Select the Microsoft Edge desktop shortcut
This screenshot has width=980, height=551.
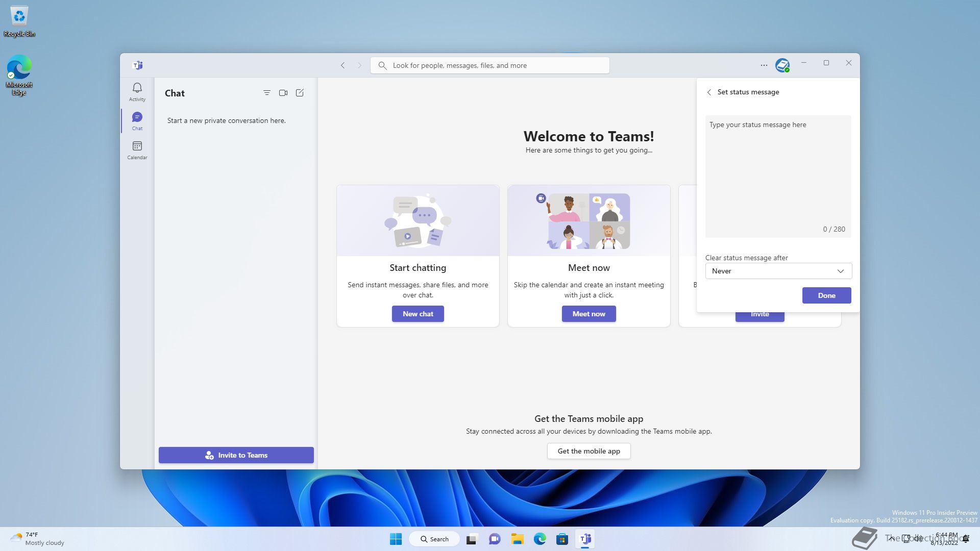click(19, 75)
